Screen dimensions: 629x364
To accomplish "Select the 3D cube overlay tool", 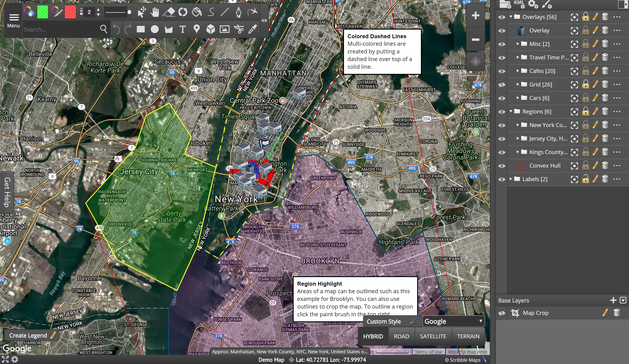I will point(211,29).
